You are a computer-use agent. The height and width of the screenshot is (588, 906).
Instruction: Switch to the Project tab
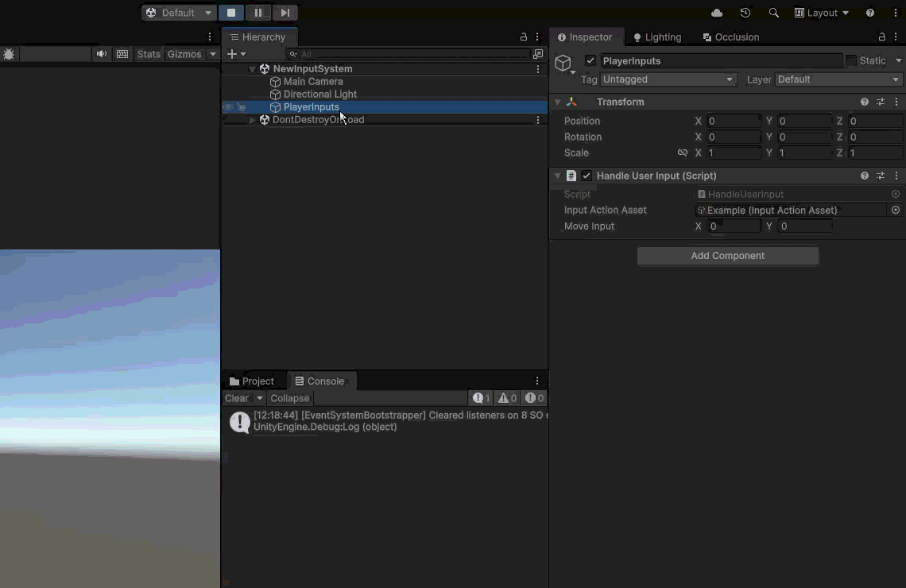tap(252, 381)
